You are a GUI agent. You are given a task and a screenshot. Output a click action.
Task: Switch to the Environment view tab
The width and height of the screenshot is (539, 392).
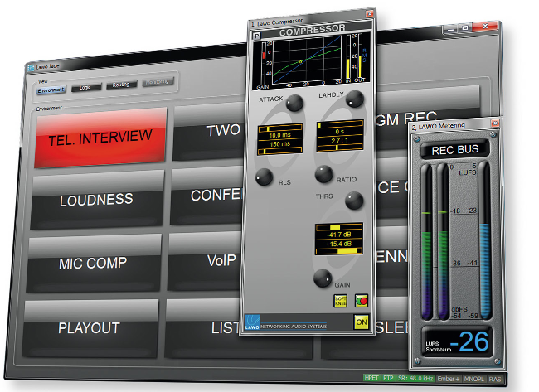(51, 86)
